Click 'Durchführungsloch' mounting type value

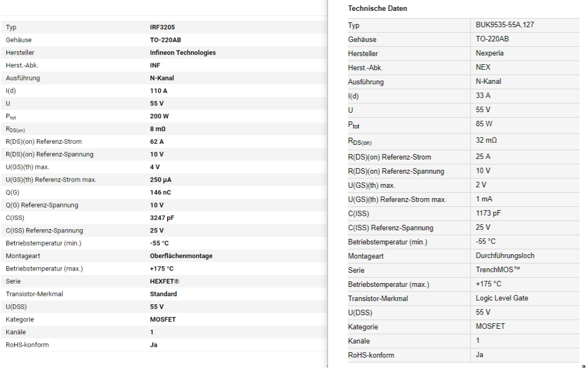point(505,255)
